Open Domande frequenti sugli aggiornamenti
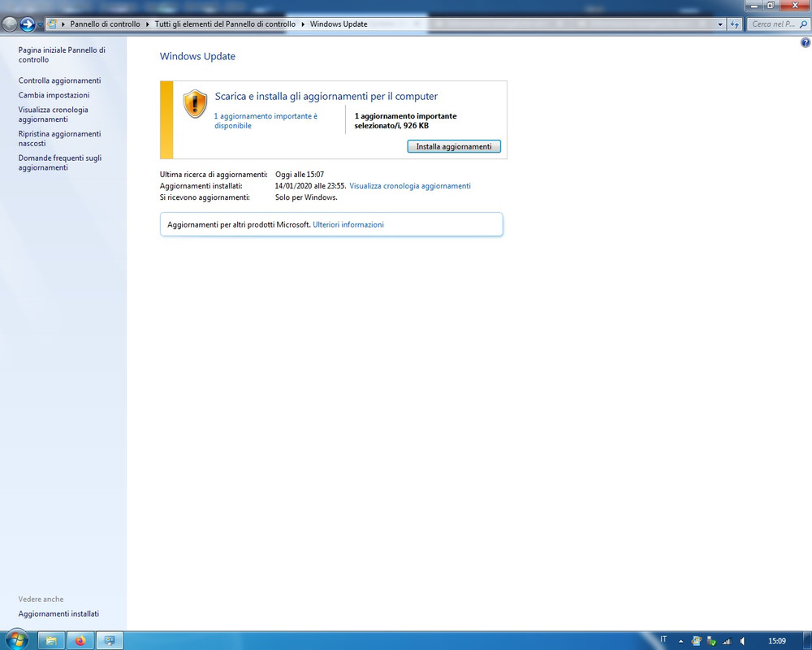812x650 pixels. (x=60, y=162)
